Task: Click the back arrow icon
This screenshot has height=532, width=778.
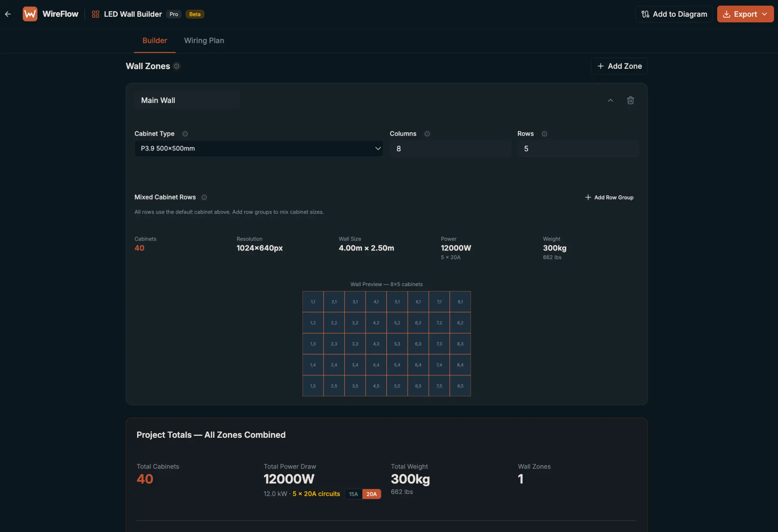Action: 8,14
